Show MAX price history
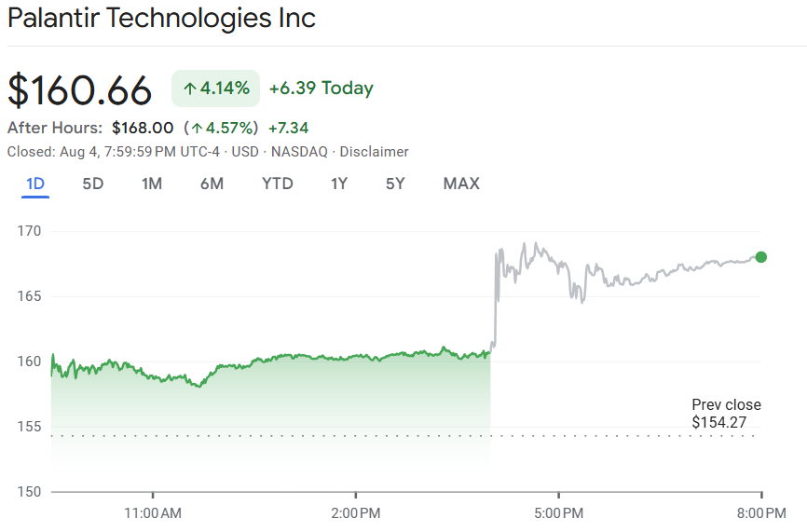Viewport: 807px width, 532px height. coord(461,184)
